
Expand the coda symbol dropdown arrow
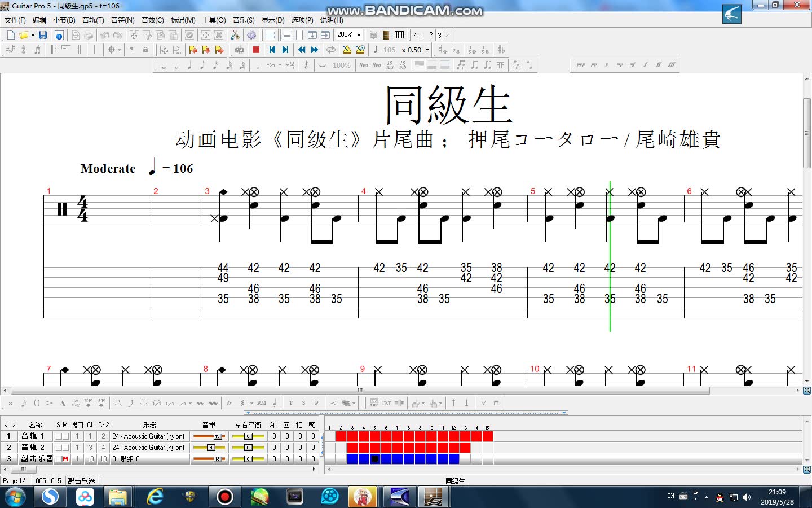point(119,50)
